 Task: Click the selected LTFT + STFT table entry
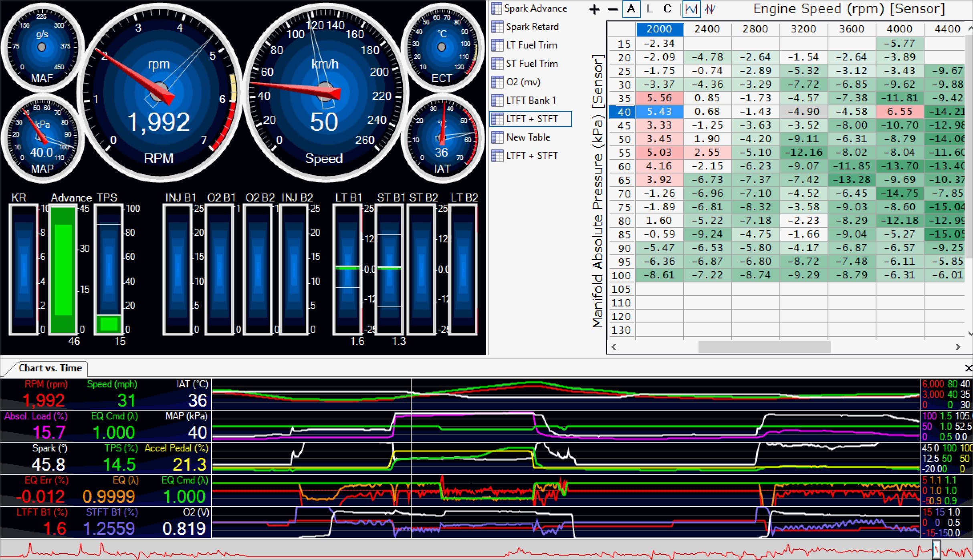pyautogui.click(x=531, y=119)
